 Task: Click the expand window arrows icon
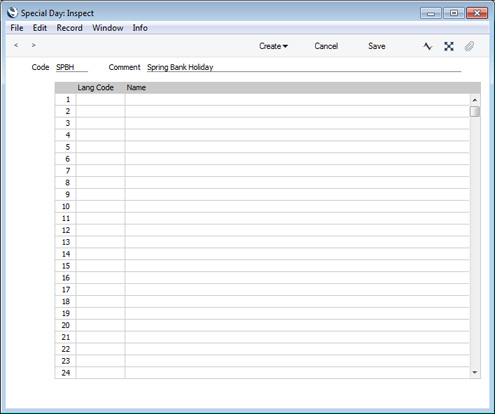pos(449,46)
